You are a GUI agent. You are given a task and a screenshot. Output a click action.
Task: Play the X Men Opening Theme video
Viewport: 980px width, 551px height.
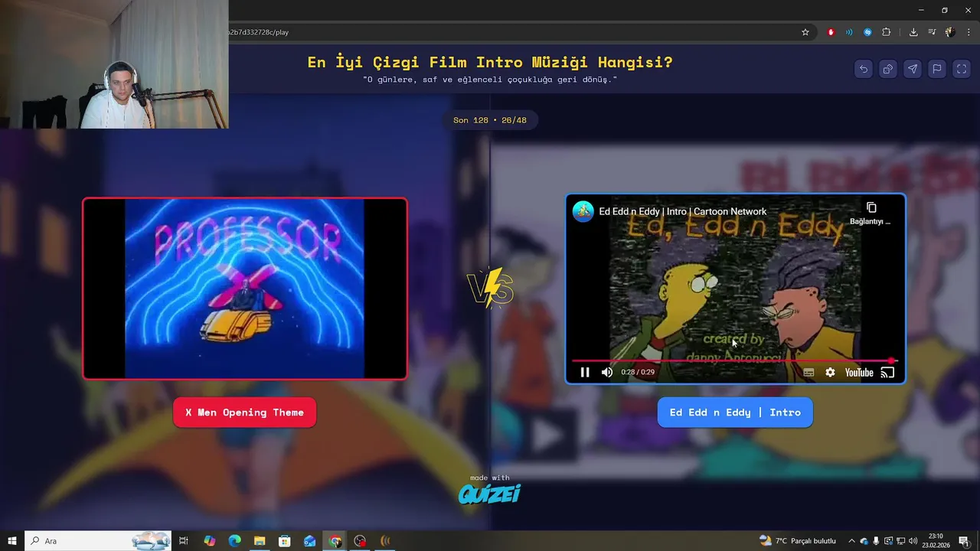tap(245, 289)
